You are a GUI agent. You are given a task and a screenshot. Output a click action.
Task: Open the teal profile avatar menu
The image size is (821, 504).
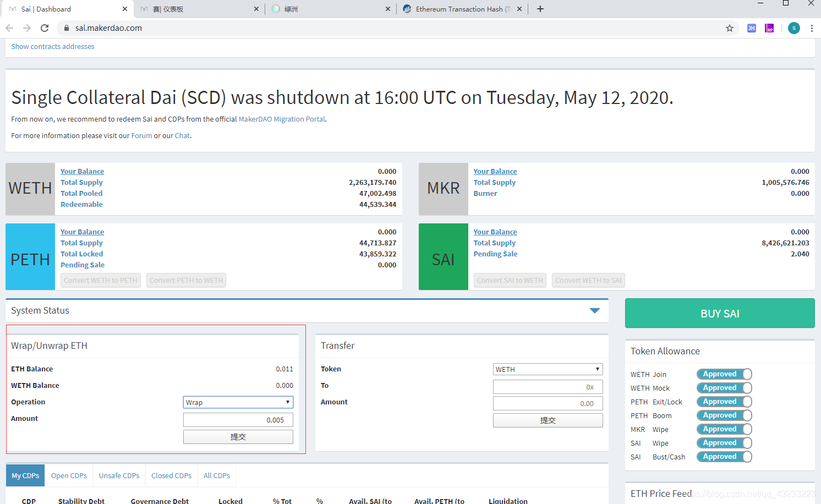point(794,28)
